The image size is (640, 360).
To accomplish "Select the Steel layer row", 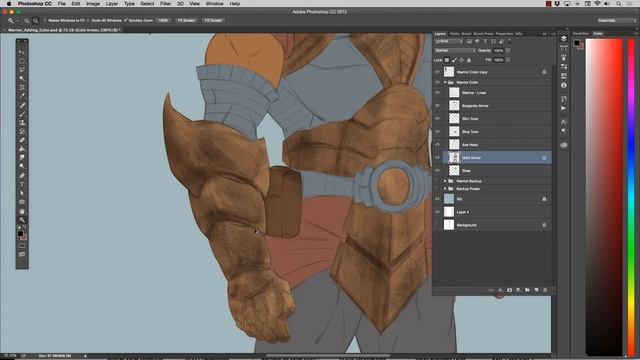I will coord(493,171).
